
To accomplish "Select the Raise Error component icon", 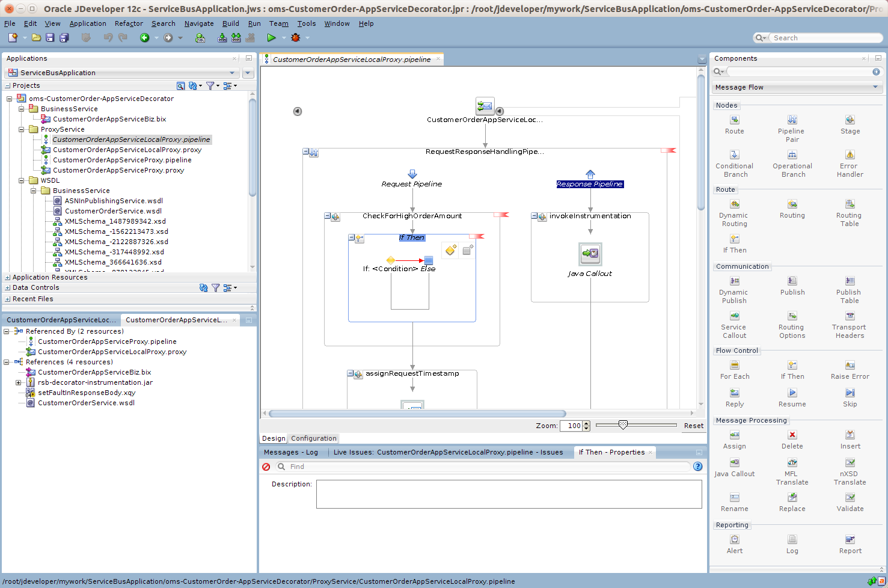I will click(x=850, y=366).
